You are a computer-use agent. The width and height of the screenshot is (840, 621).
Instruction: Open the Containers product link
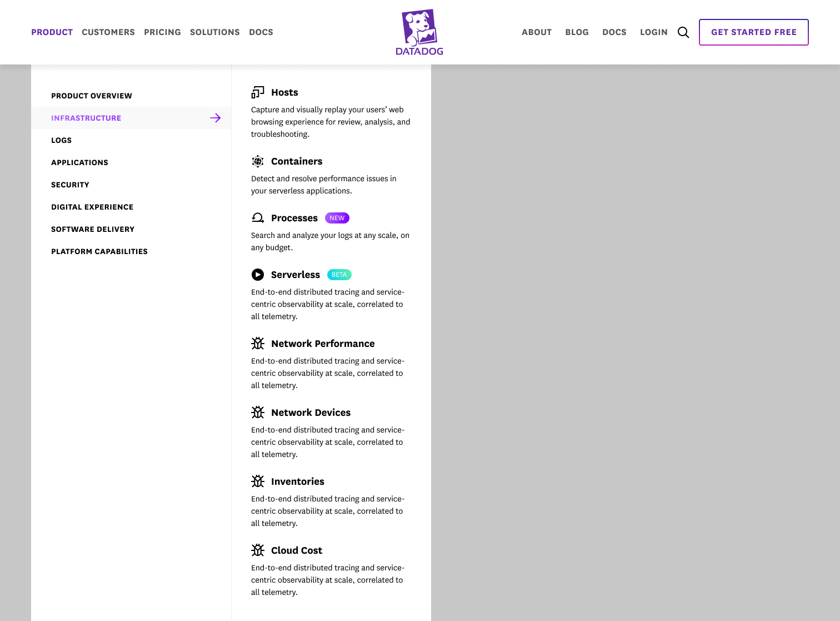point(297,161)
